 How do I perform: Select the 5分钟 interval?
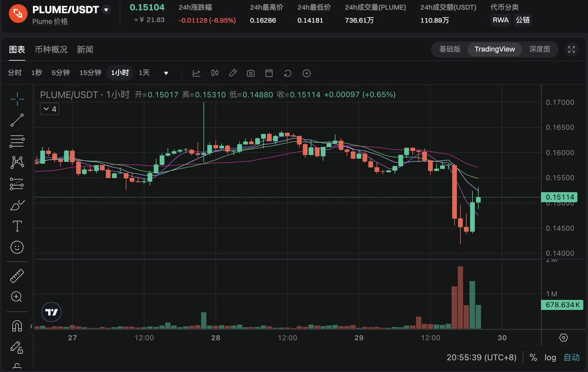(60, 73)
